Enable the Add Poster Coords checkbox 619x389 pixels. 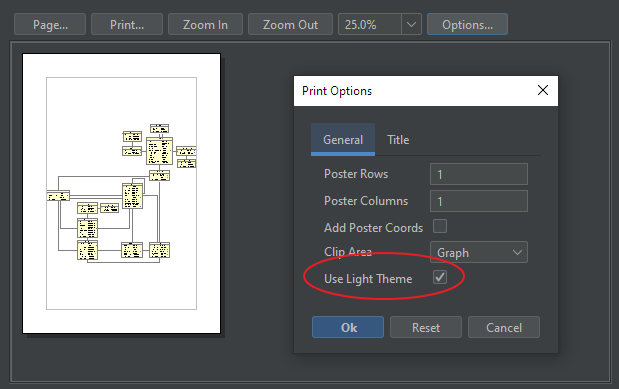click(440, 227)
